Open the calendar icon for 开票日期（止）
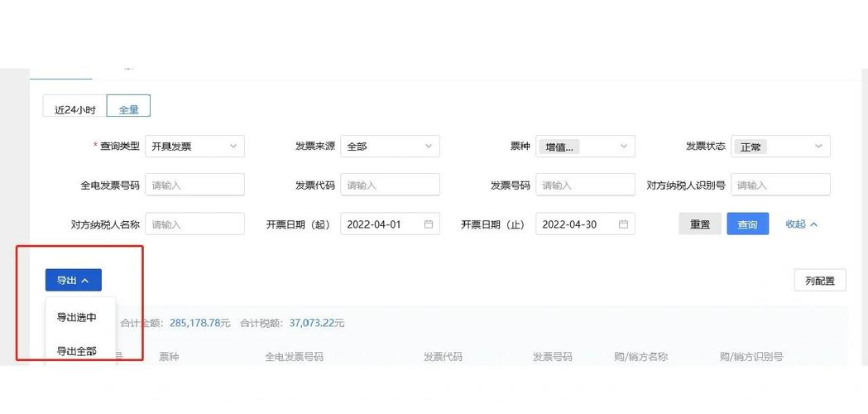Screen dimensions: 868x414 [x=623, y=224]
